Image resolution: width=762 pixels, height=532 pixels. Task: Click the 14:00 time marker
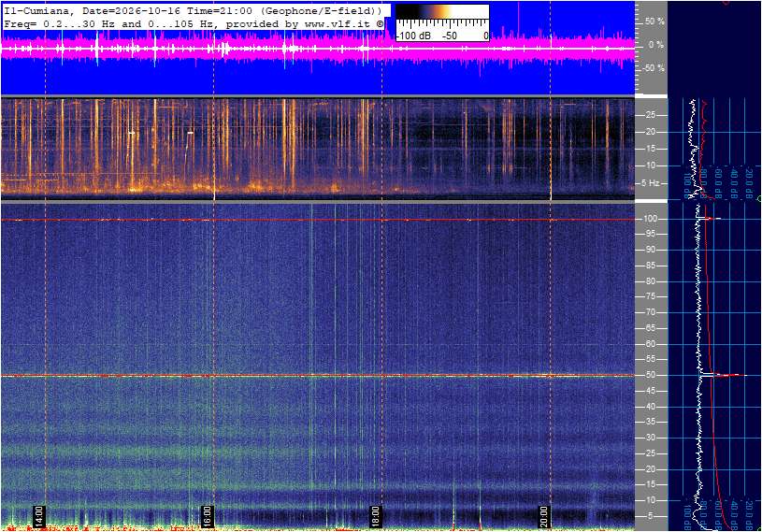pos(39,516)
